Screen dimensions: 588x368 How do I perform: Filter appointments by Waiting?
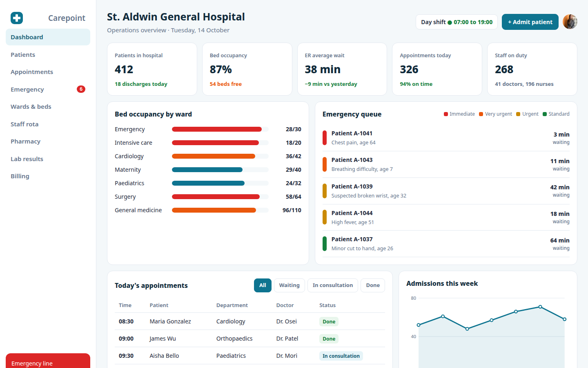[289, 285]
